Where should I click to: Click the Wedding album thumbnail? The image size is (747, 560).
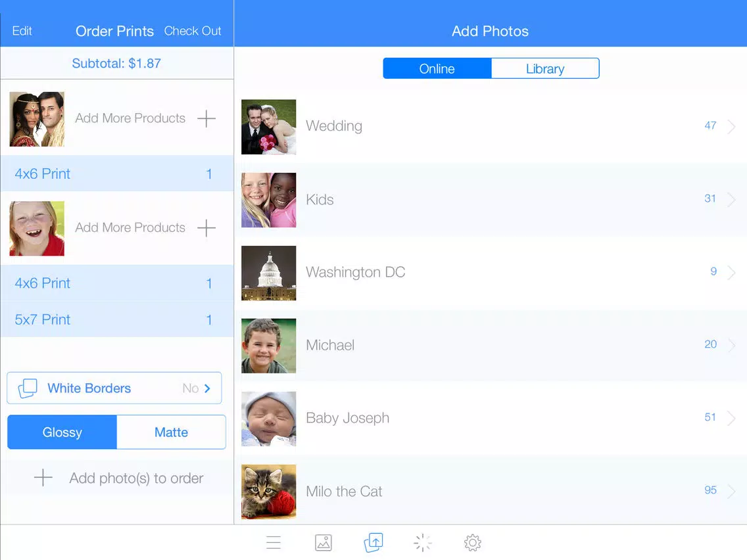tap(269, 127)
